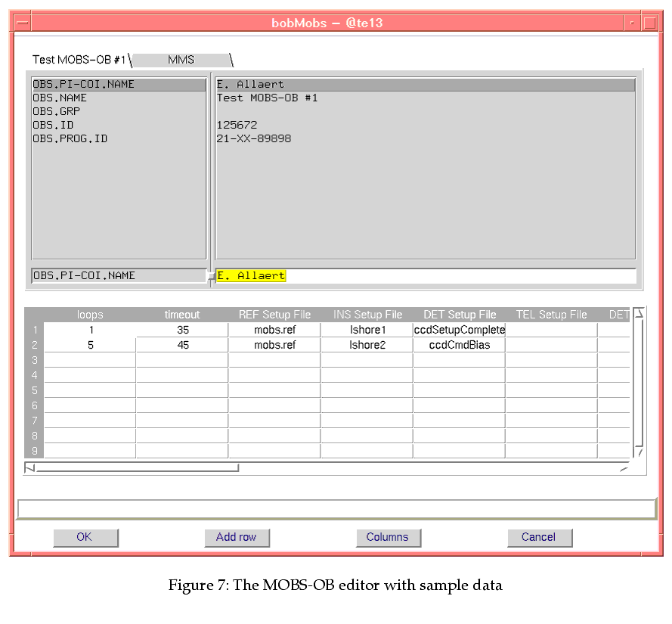Click the OK button
Viewport: 672px width, 624px height.
tap(85, 538)
